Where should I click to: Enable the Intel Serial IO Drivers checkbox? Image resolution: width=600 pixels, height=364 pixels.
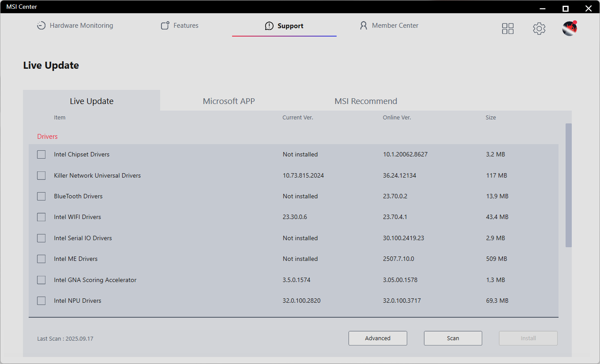click(41, 238)
